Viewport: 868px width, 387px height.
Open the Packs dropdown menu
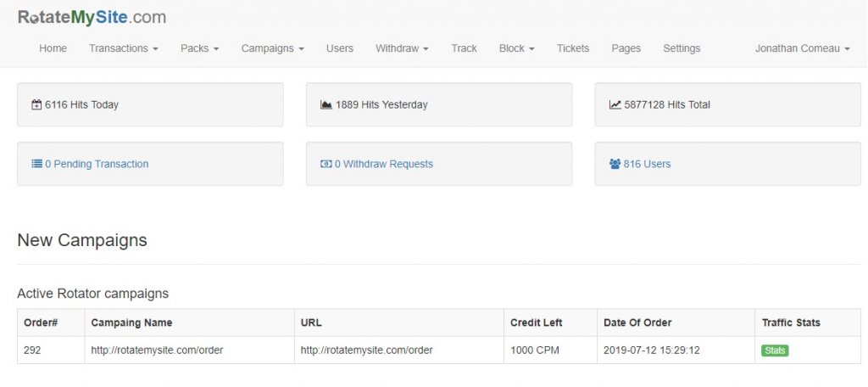[199, 48]
